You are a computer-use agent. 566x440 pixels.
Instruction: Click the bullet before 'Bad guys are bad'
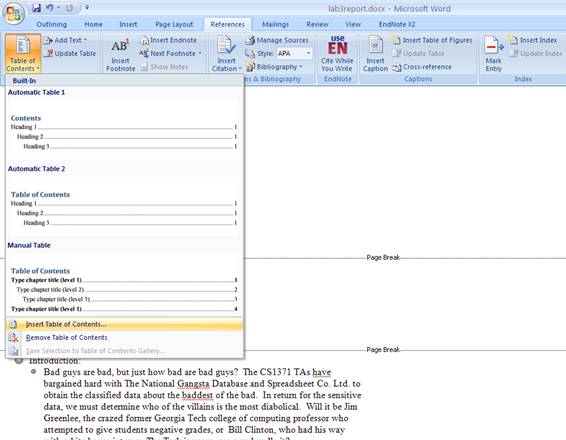pyautogui.click(x=34, y=371)
